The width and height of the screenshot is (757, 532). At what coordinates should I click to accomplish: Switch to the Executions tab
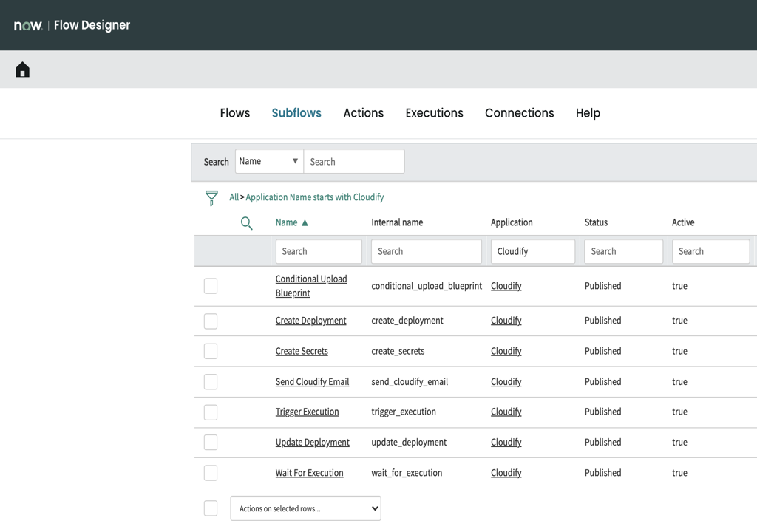[435, 113]
